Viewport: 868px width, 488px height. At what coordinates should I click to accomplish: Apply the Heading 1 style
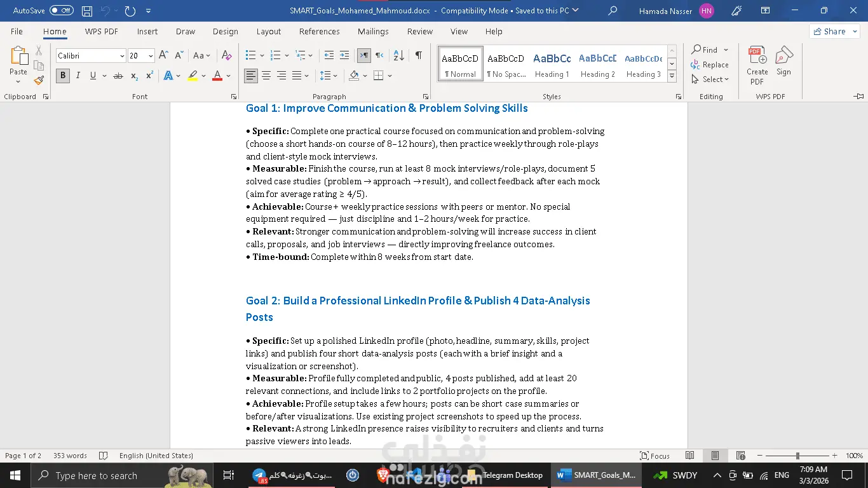pos(552,64)
